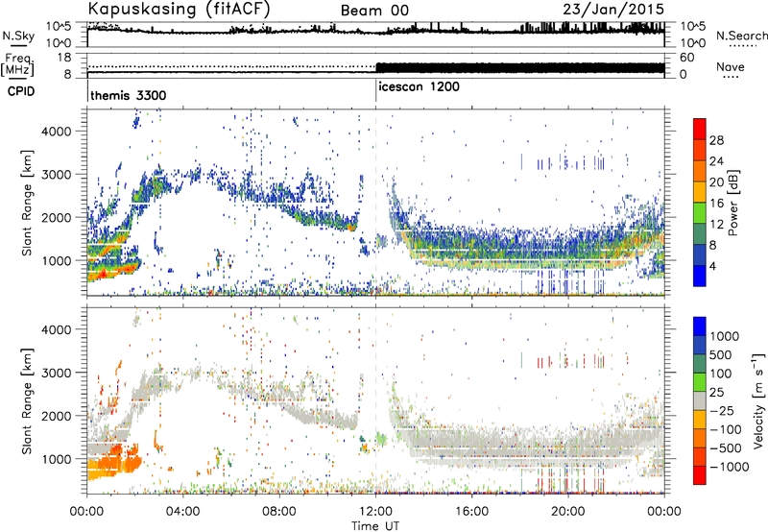Click the 'icescan 1200' CPID marker
This screenshot has width=768, height=532.
[419, 87]
